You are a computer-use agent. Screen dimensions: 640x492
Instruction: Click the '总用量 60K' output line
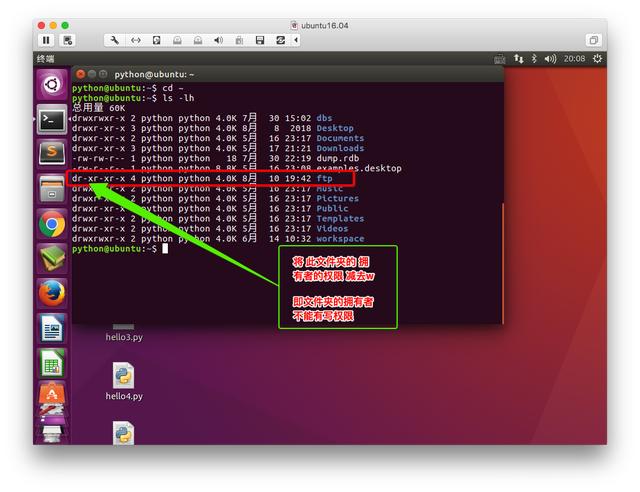98,108
